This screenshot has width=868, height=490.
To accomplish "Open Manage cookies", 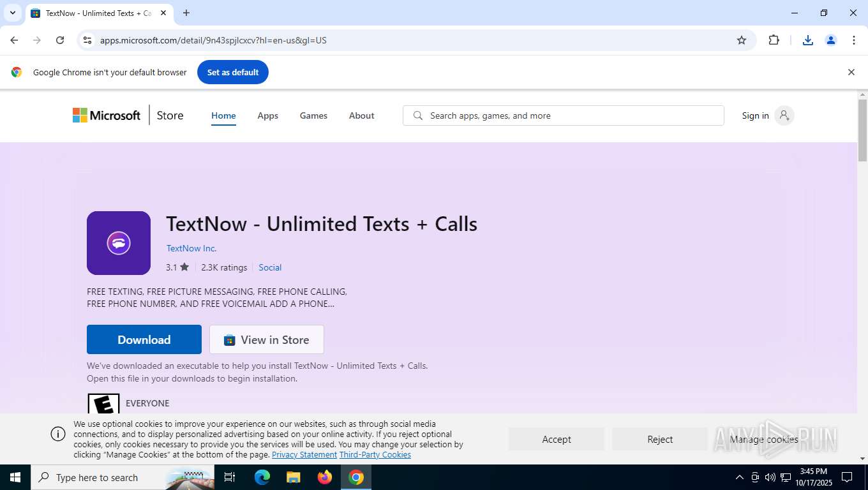I will pos(764,439).
